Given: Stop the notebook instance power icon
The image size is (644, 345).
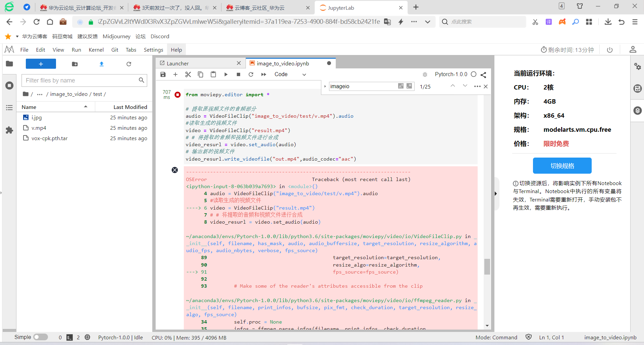Looking at the screenshot, I should pyautogui.click(x=610, y=50).
